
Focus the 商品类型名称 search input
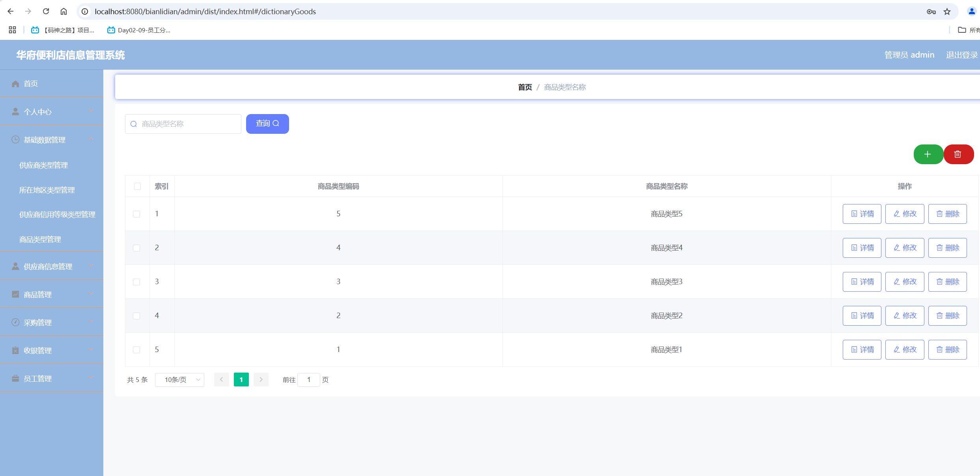[x=183, y=124]
